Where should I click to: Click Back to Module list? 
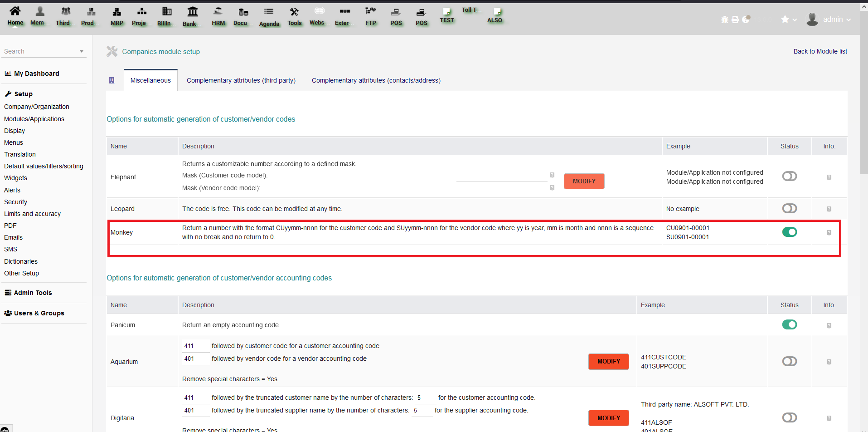pyautogui.click(x=820, y=51)
